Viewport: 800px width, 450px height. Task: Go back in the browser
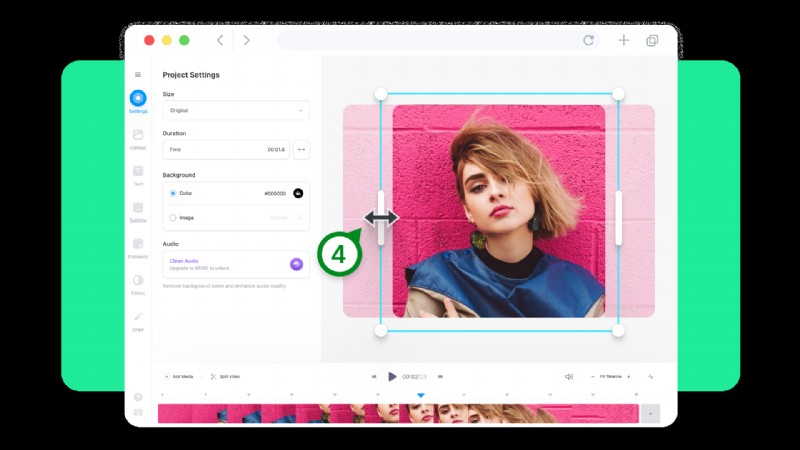pos(220,40)
